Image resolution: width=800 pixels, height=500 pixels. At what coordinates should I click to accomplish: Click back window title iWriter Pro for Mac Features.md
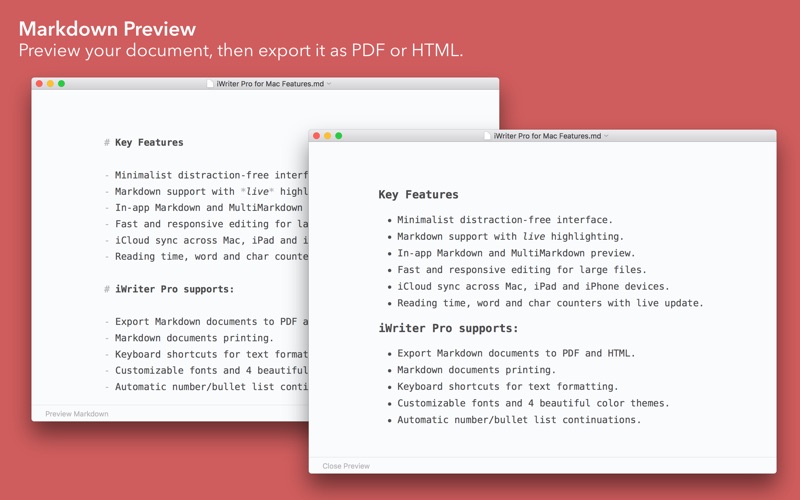[x=270, y=84]
